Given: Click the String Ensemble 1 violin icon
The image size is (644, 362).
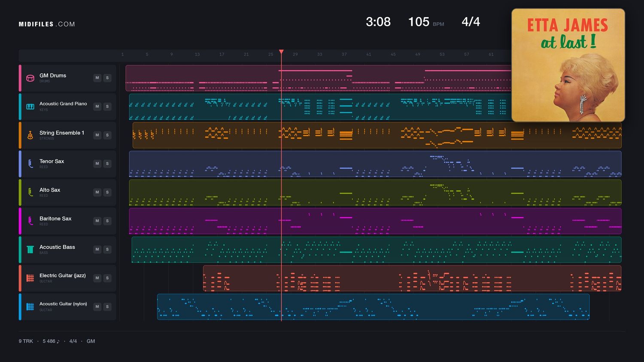Looking at the screenshot, I should [x=30, y=135].
